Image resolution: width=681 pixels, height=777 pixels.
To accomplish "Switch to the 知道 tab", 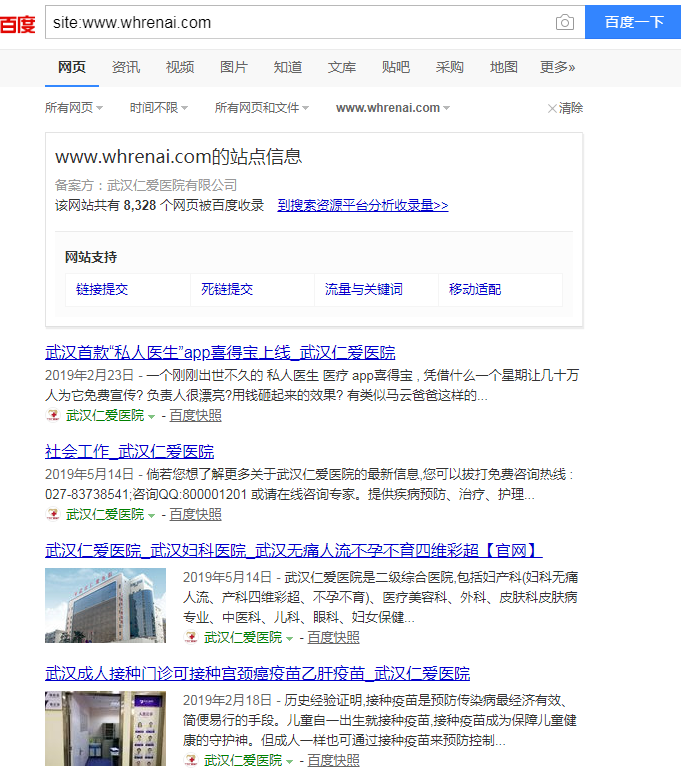I will (x=288, y=67).
